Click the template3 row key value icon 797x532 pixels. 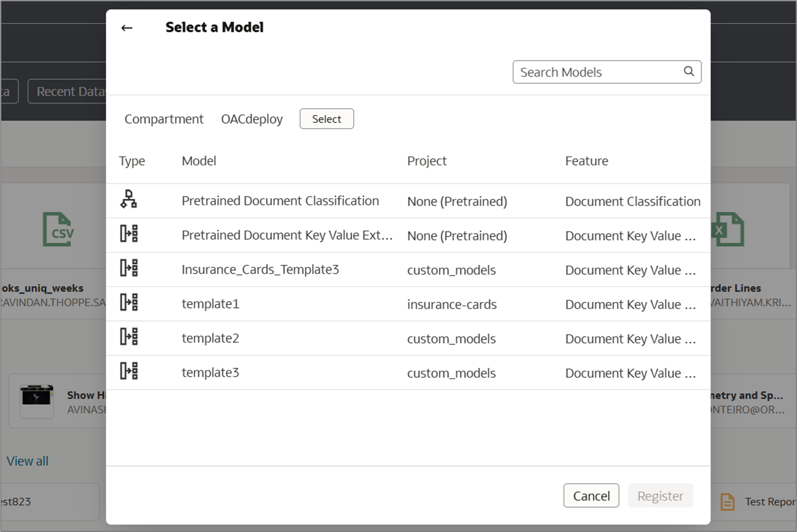(129, 371)
